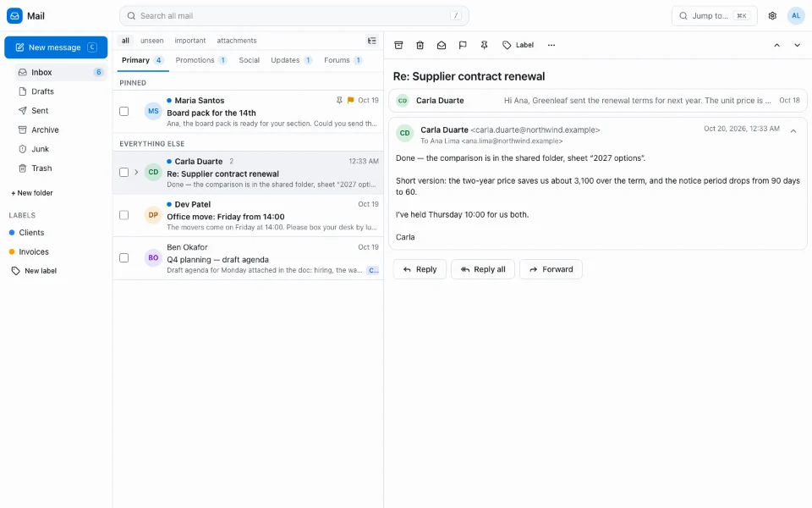Image resolution: width=812 pixels, height=508 pixels.
Task: Go to next message with down arrow
Action: point(797,45)
